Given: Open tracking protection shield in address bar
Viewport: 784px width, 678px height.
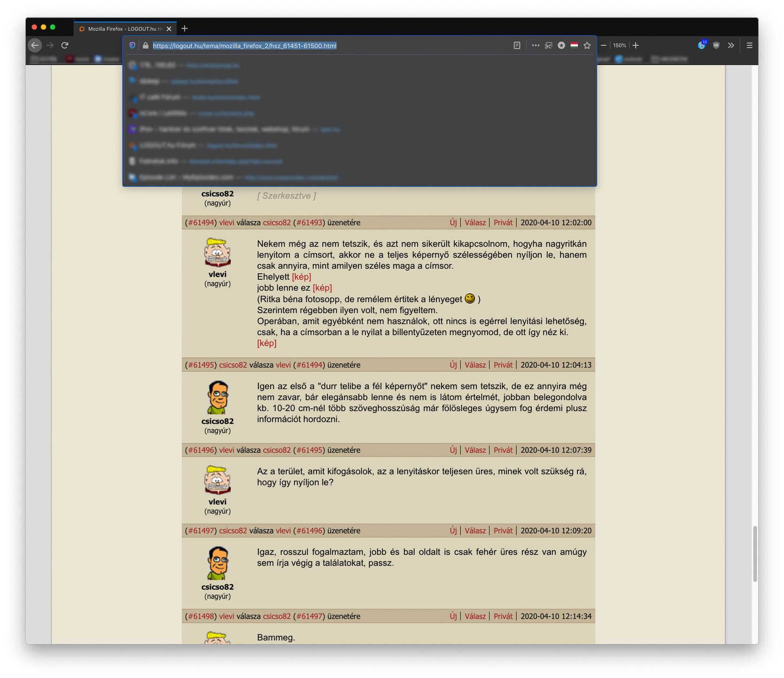Looking at the screenshot, I should coord(132,46).
